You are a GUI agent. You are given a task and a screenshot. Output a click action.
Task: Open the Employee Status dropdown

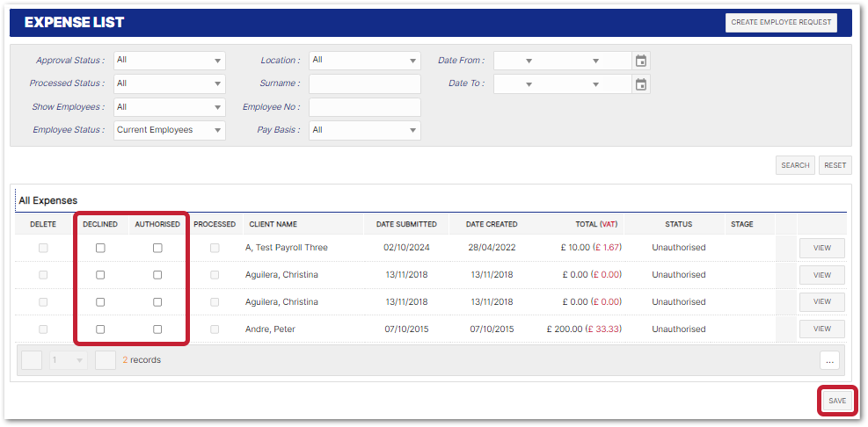[x=170, y=130]
